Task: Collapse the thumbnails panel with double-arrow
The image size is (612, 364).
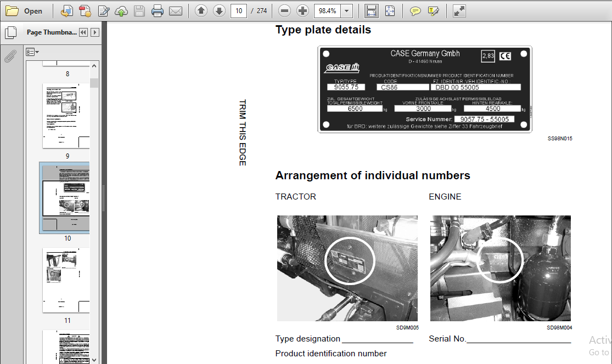Action: click(83, 32)
